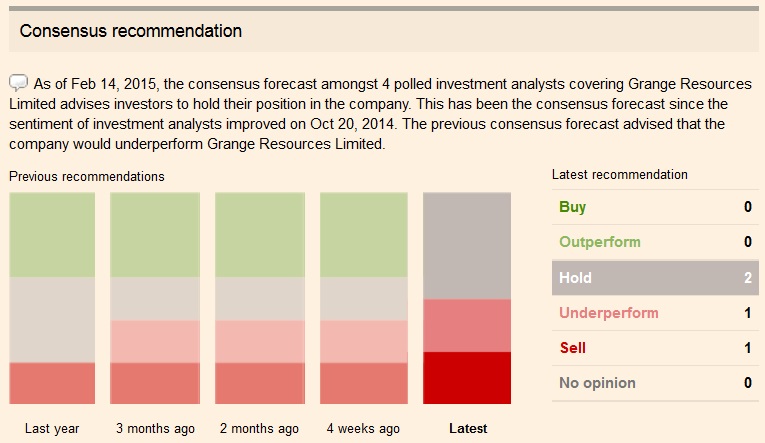Click the Latest bar's gray Hold segment
Viewport: 765px width, 443px height.
point(467,246)
